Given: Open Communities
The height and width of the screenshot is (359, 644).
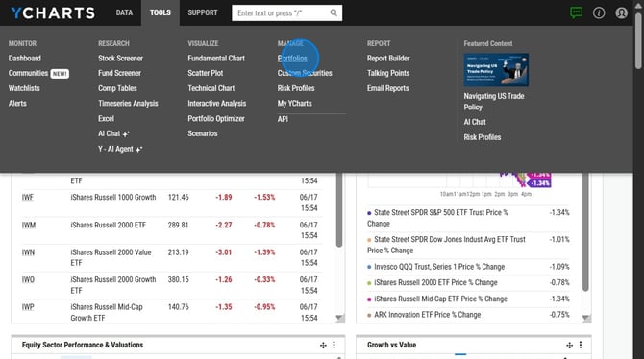Looking at the screenshot, I should [28, 73].
